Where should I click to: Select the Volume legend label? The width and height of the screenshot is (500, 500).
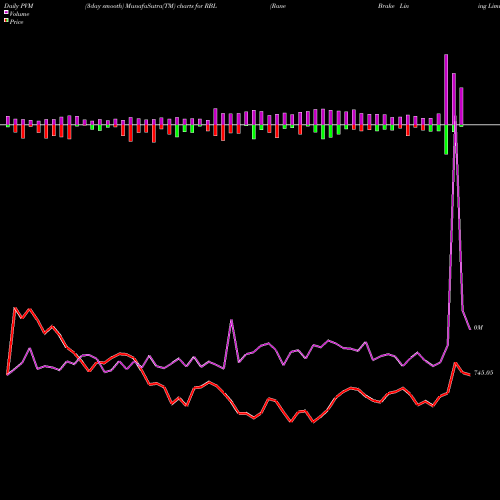pyautogui.click(x=19, y=14)
